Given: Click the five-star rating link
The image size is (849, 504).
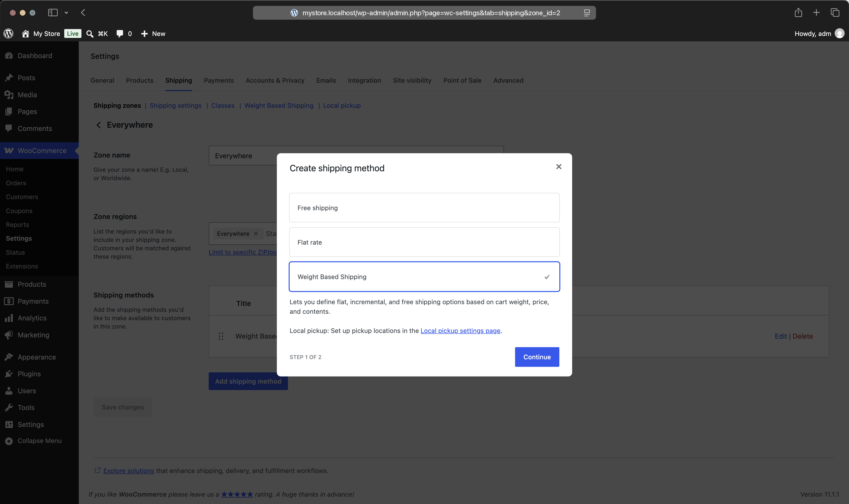Looking at the screenshot, I should click(x=237, y=494).
